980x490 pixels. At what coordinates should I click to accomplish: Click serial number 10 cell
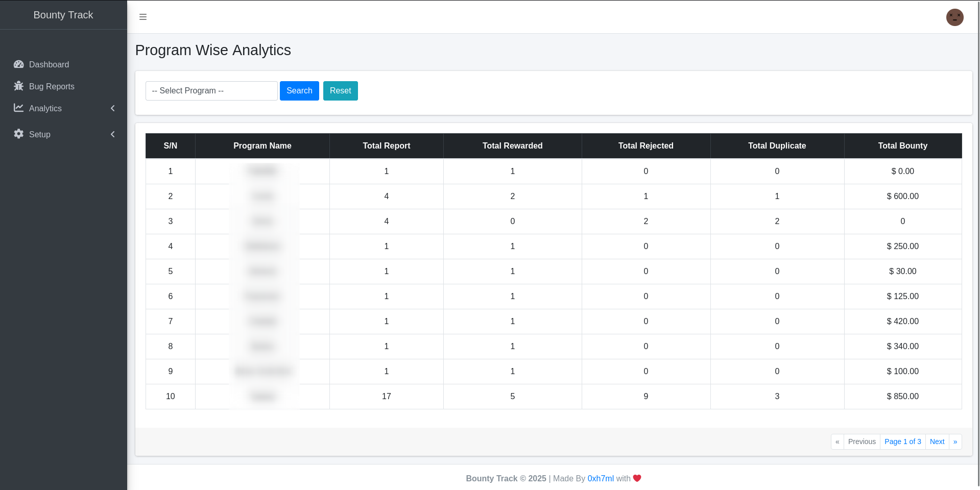point(171,397)
